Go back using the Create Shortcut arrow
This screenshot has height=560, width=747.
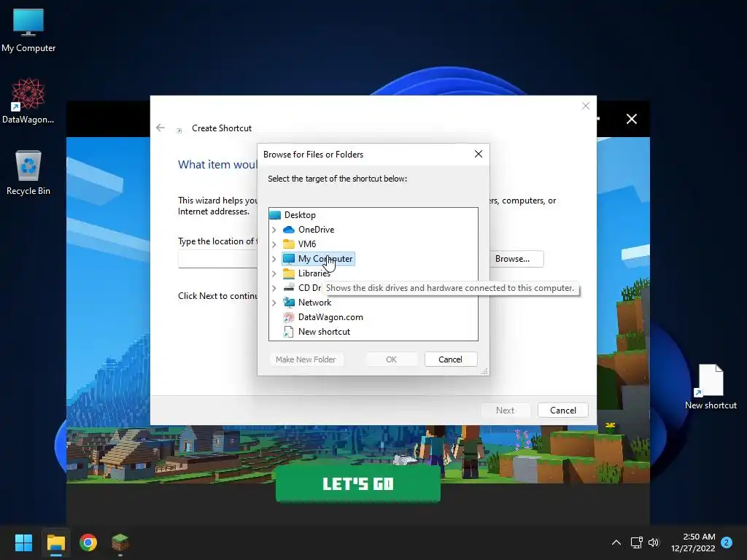tap(160, 128)
